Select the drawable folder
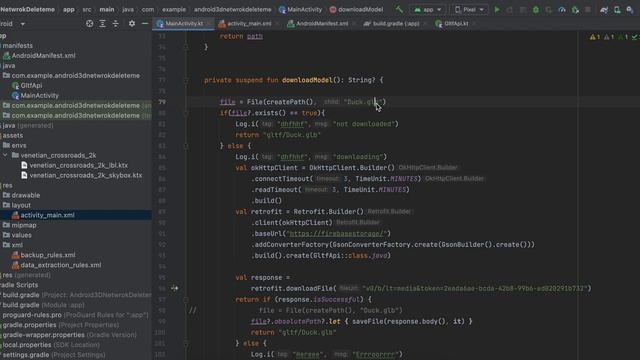 point(25,195)
